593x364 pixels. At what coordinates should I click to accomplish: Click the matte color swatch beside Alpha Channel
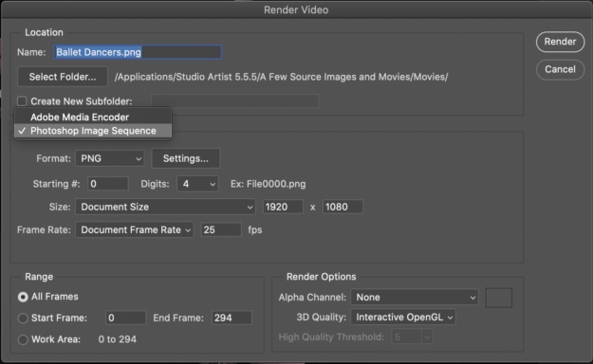[x=499, y=298]
